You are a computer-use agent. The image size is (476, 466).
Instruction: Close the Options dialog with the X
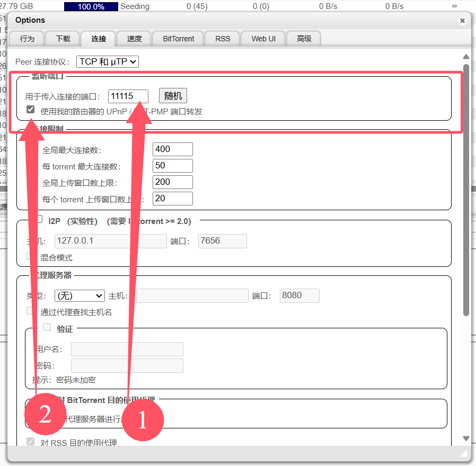point(462,21)
